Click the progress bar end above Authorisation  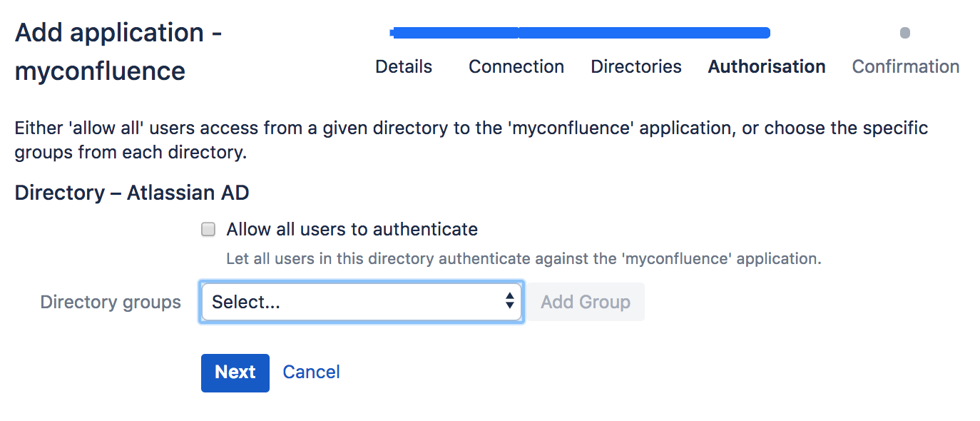(x=765, y=33)
